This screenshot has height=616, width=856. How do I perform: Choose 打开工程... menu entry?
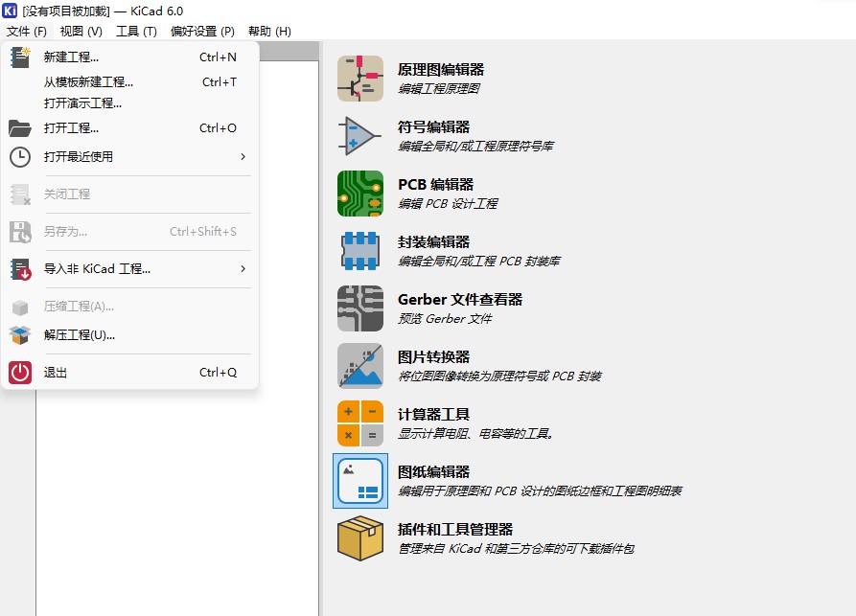tap(130, 128)
